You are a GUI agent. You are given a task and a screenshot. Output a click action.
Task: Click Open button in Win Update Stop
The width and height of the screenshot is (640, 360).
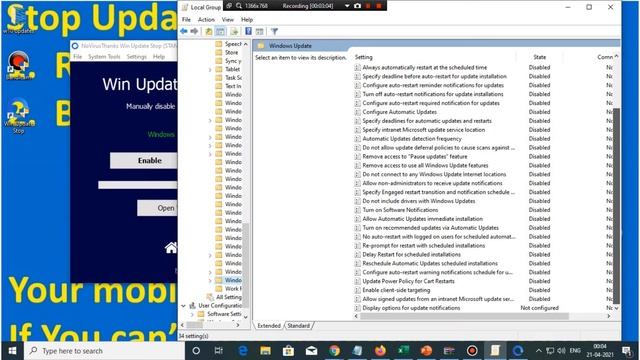[157, 208]
